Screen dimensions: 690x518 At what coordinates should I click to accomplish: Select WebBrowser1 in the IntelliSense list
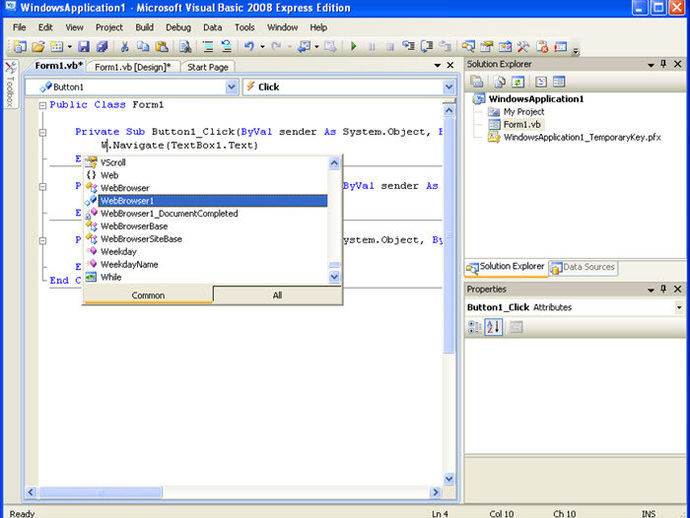tap(213, 201)
